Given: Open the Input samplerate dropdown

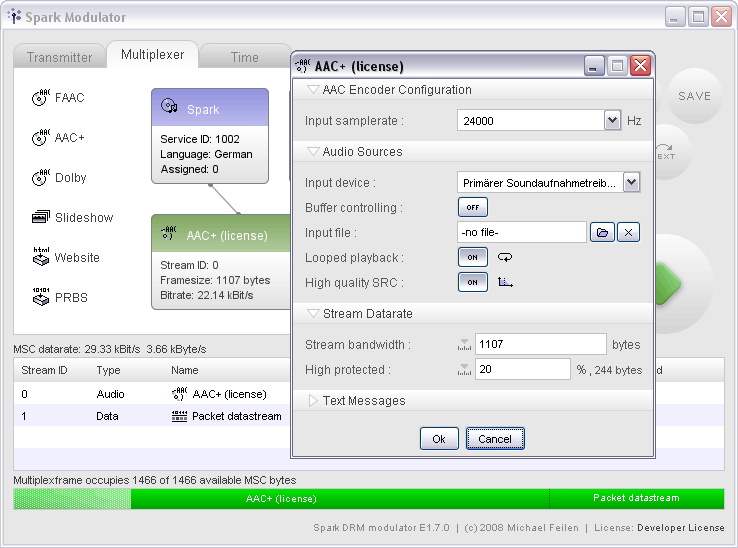Looking at the screenshot, I should (612, 121).
